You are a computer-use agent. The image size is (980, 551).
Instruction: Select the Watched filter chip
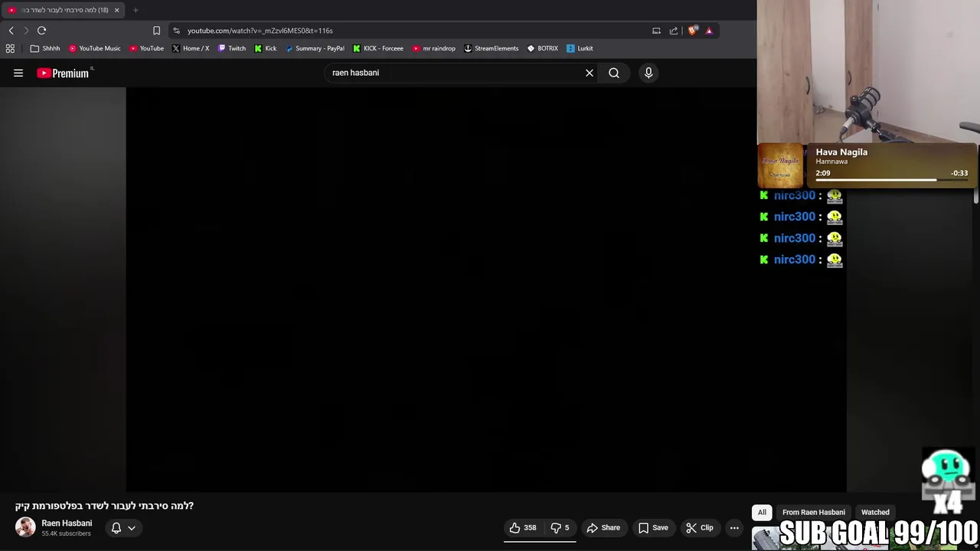pyautogui.click(x=875, y=513)
